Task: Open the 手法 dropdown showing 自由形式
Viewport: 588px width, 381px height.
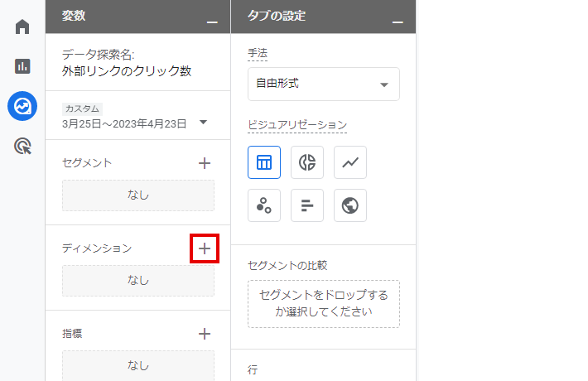Action: [323, 84]
